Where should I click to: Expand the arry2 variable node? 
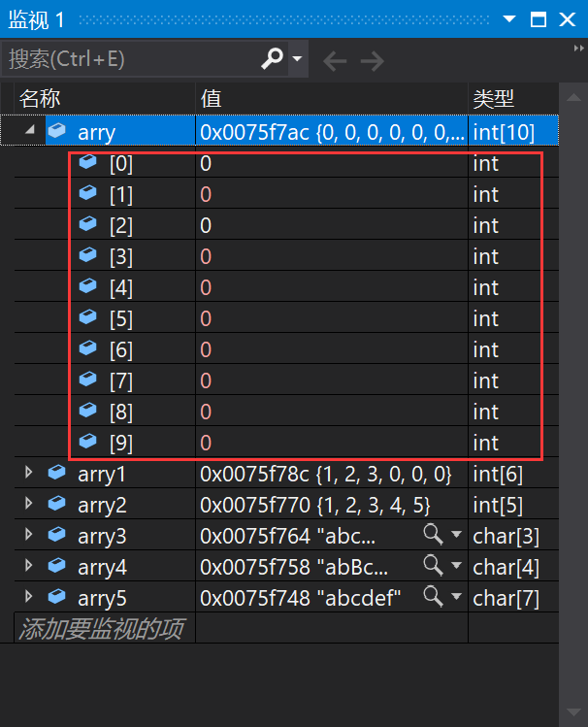point(28,504)
